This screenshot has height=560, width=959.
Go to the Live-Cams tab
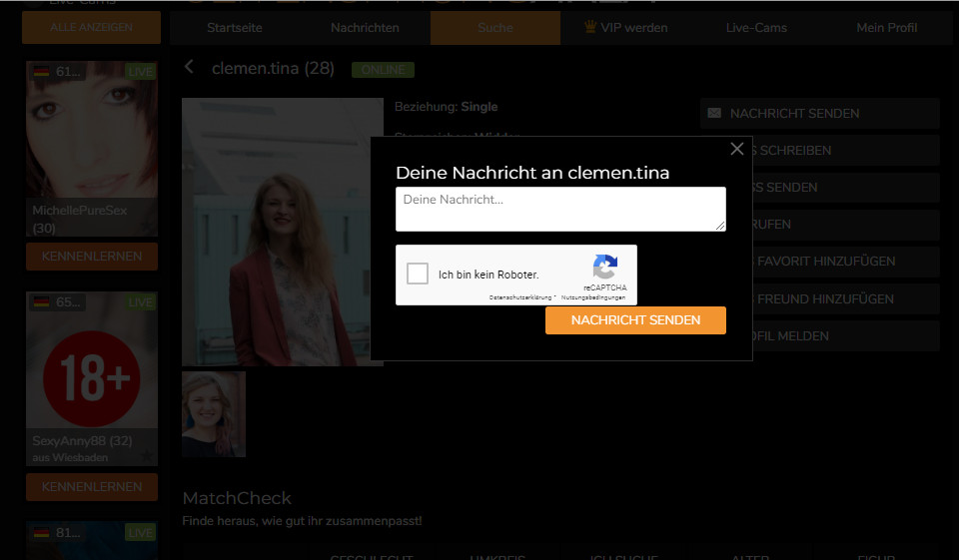(756, 28)
